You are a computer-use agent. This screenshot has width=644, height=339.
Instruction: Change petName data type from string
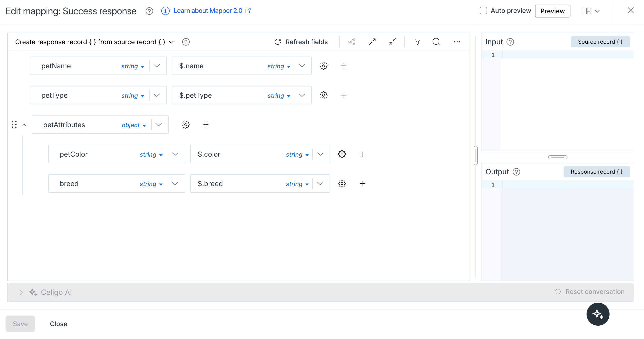(133, 66)
